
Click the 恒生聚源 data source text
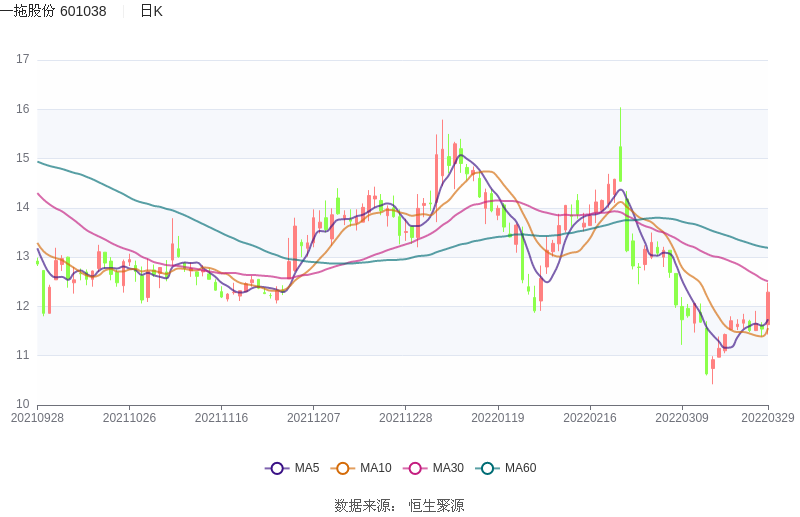click(436, 506)
